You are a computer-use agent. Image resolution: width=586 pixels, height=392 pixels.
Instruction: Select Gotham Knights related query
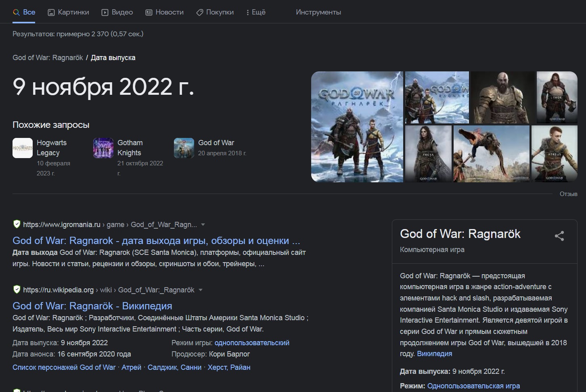(129, 158)
